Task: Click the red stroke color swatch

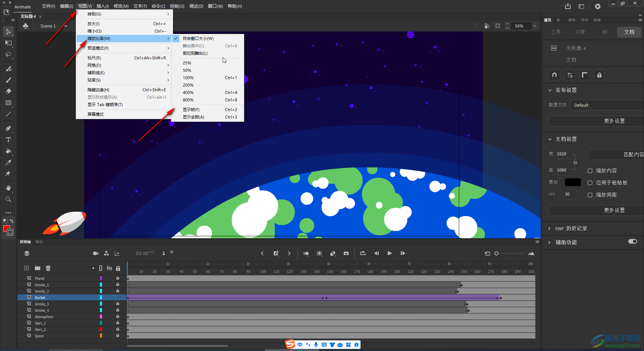Action: click(6, 229)
